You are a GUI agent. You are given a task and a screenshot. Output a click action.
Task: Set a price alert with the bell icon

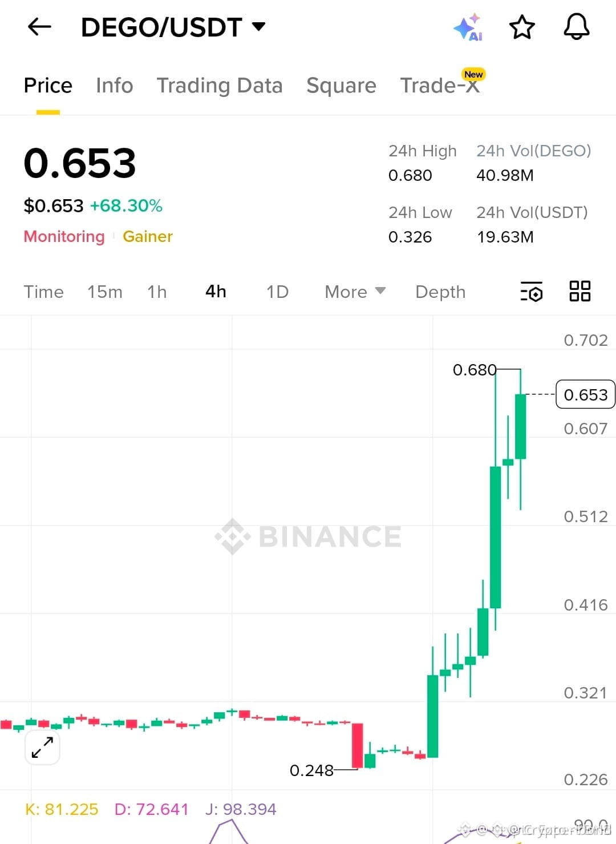[577, 27]
